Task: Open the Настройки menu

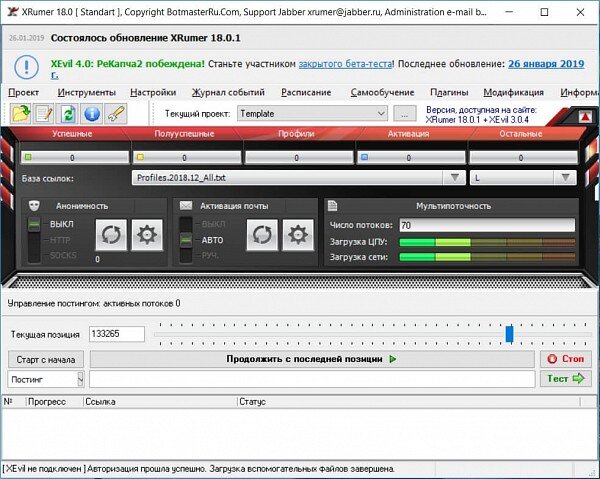Action: 153,92
